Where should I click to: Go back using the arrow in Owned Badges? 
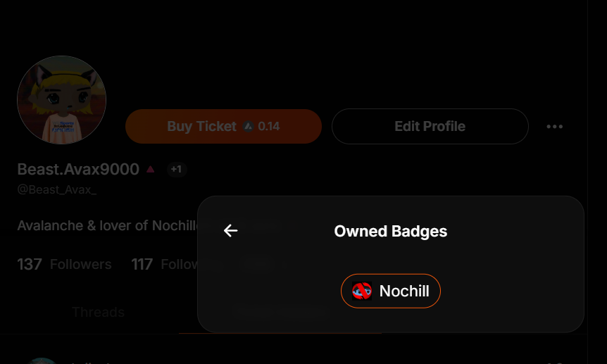pos(230,231)
